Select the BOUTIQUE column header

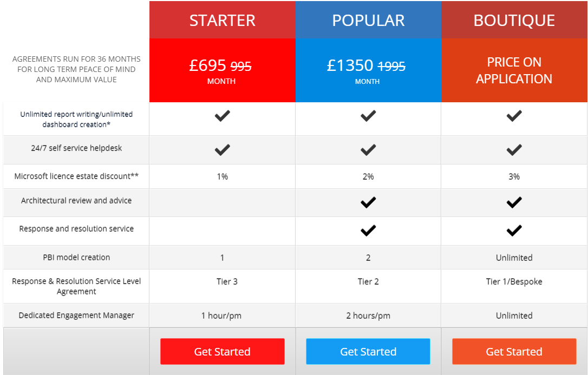513,20
